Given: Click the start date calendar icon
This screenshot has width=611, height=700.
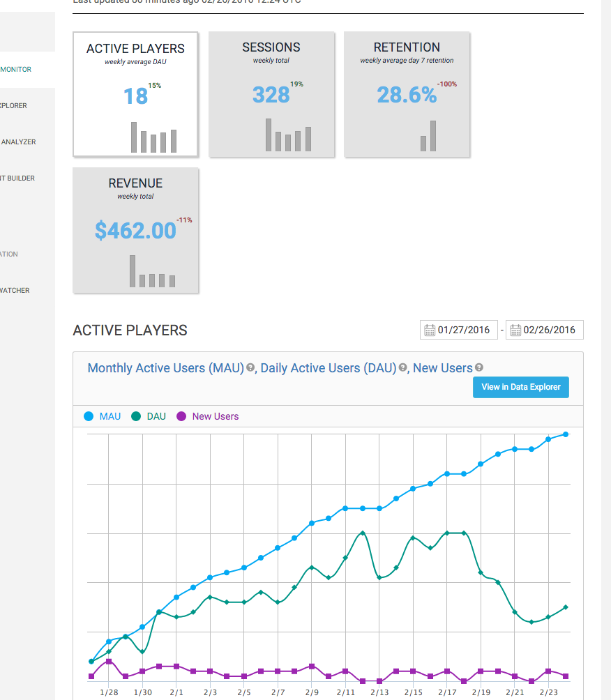Looking at the screenshot, I should coord(430,330).
